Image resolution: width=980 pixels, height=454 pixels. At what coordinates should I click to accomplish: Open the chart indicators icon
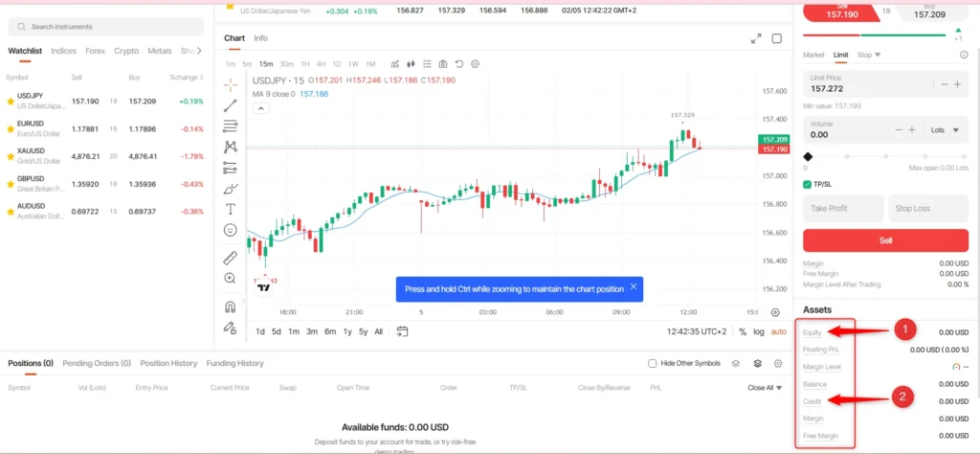[x=395, y=64]
